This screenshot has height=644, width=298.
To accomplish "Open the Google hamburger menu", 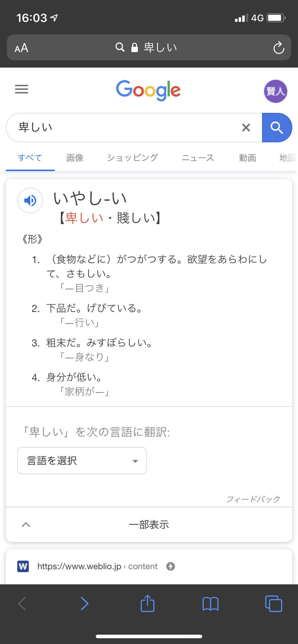I will click(22, 89).
